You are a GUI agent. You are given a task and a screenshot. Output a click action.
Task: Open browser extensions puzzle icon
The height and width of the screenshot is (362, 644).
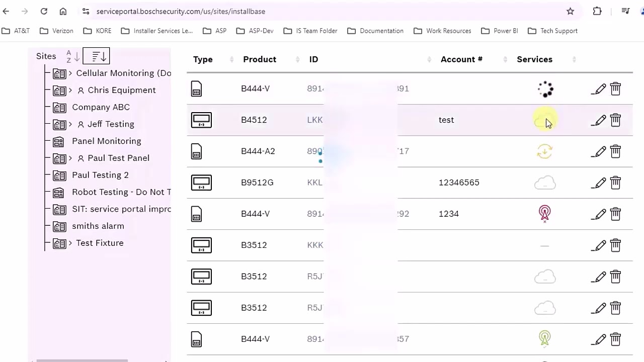click(x=597, y=11)
